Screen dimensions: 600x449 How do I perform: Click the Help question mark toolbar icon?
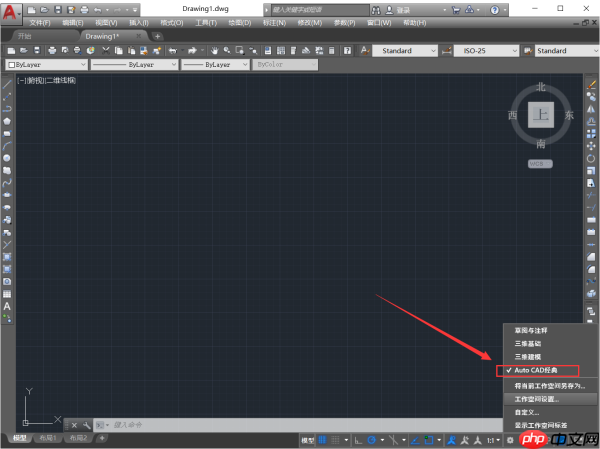point(347,51)
